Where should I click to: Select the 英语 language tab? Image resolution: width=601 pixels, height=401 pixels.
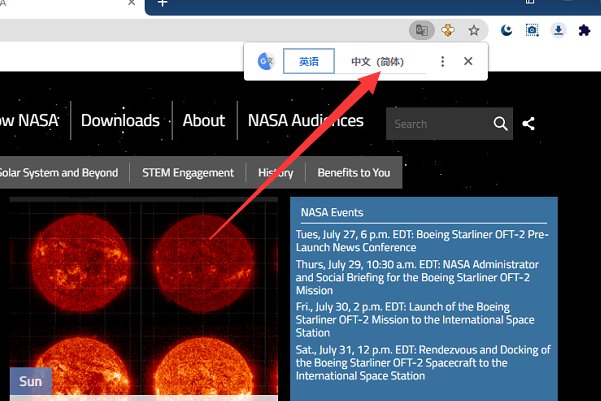pos(309,61)
